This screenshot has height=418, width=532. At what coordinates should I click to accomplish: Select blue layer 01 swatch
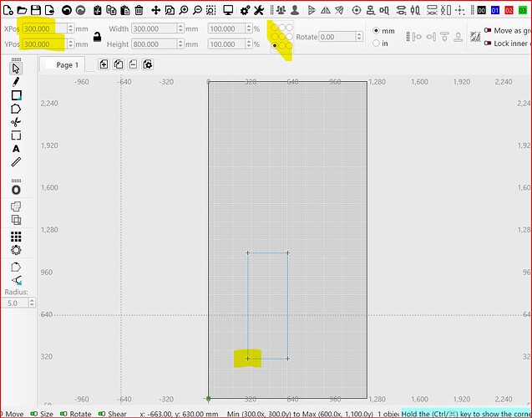point(495,11)
